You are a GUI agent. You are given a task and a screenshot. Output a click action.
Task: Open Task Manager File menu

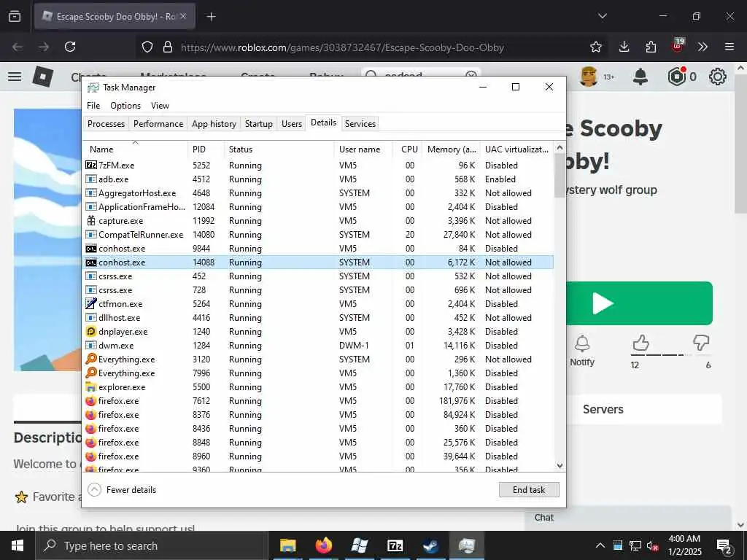(x=93, y=106)
